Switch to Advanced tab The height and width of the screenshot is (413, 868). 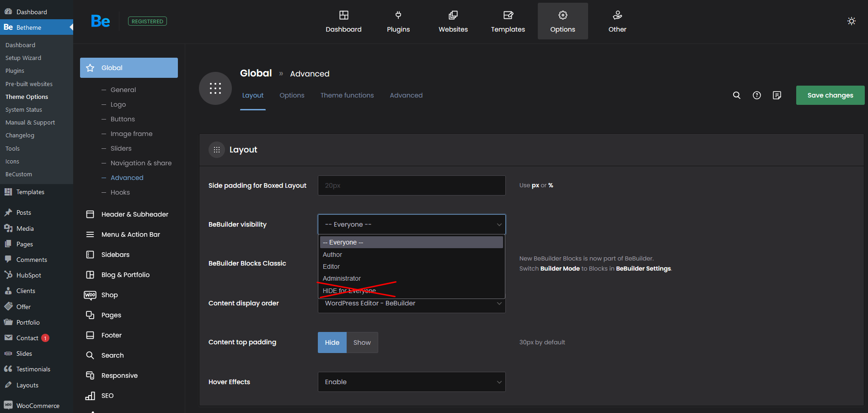406,95
